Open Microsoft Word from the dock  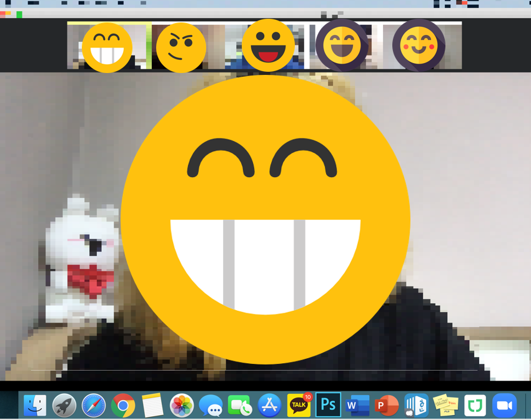point(358,406)
